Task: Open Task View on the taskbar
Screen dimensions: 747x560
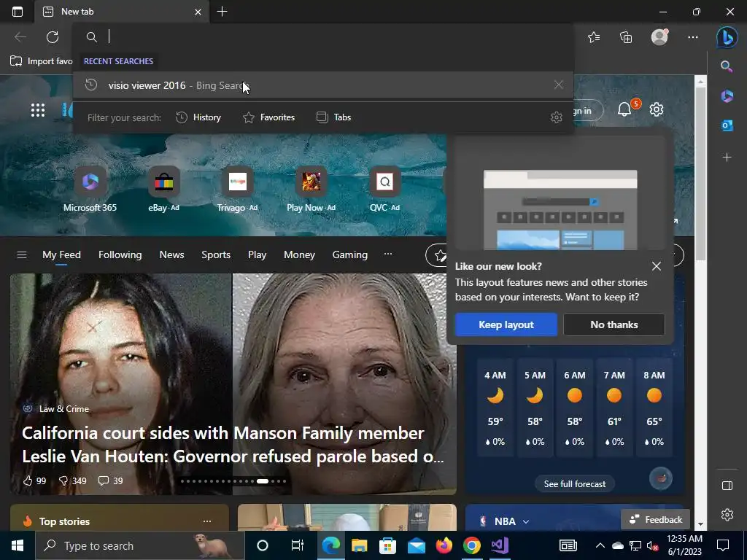Action: click(298, 545)
